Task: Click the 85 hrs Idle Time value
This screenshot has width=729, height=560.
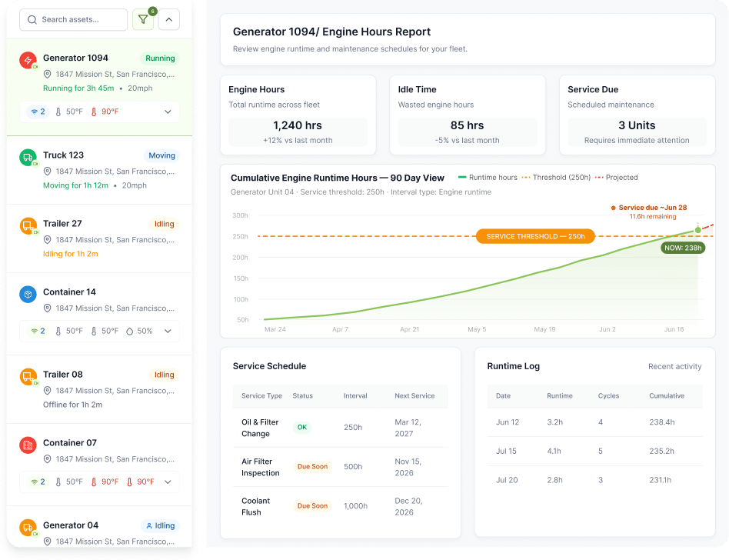Action: coord(467,125)
